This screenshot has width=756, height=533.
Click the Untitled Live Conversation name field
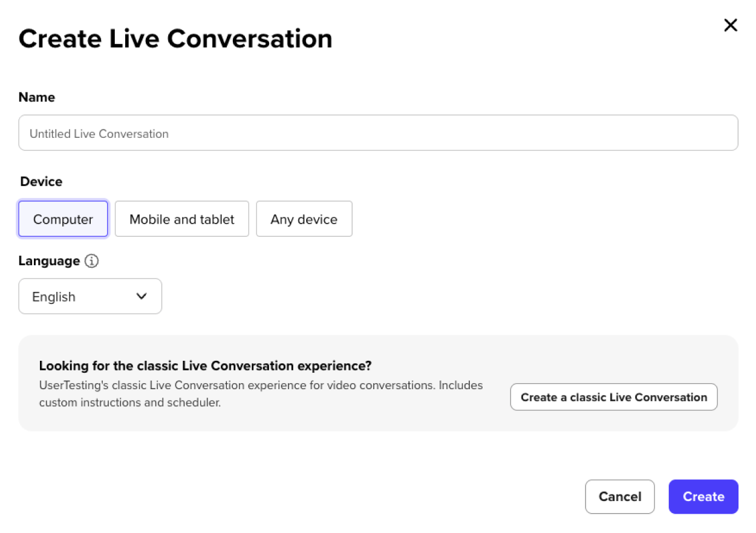[x=378, y=132]
